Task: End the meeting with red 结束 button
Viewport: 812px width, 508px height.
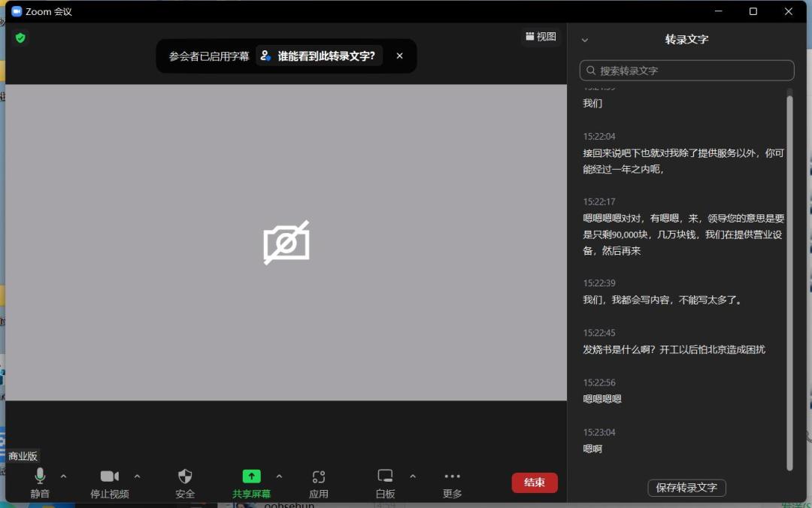Action: click(535, 482)
